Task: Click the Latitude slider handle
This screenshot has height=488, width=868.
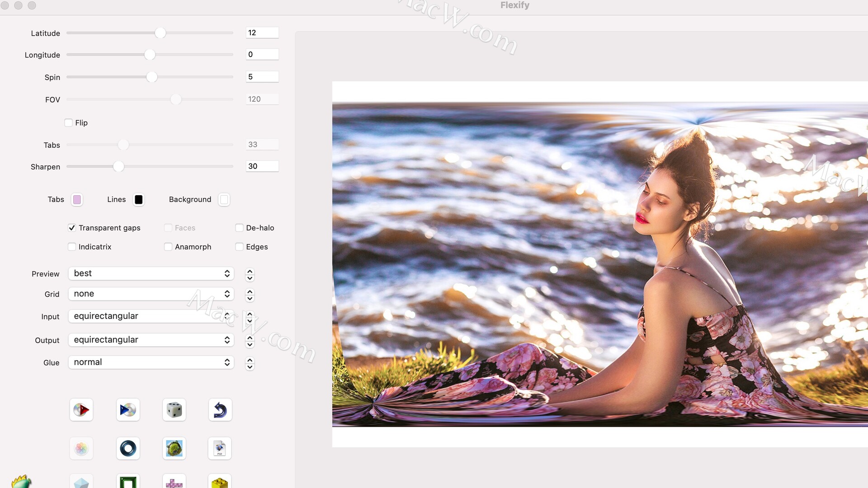Action: click(x=160, y=33)
